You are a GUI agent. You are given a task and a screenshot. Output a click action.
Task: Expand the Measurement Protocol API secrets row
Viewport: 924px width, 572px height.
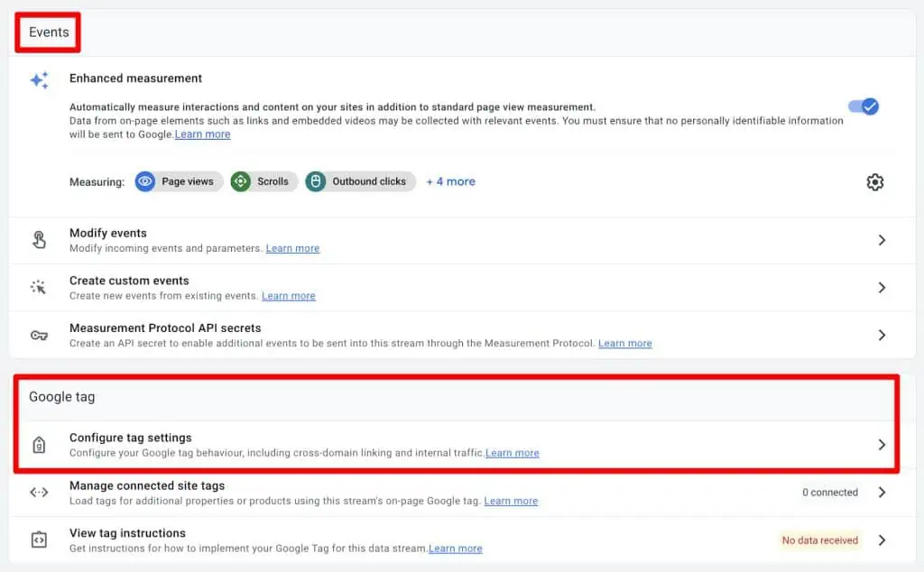pos(882,335)
